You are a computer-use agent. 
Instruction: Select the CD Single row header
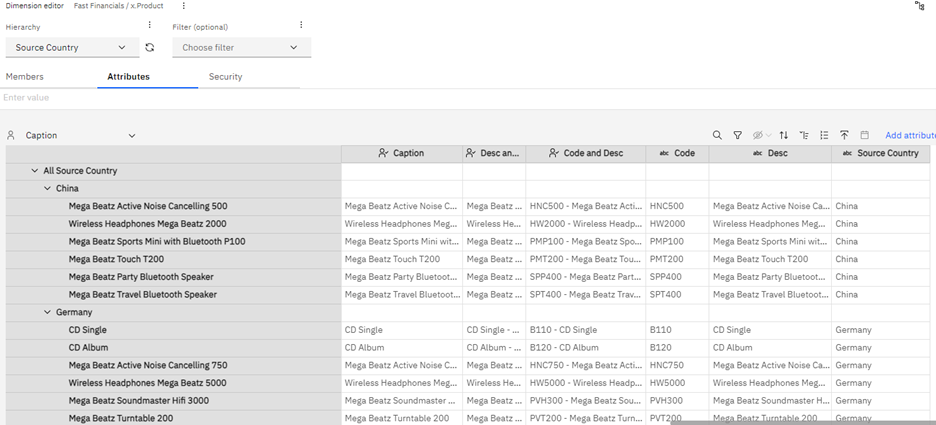[174, 330]
